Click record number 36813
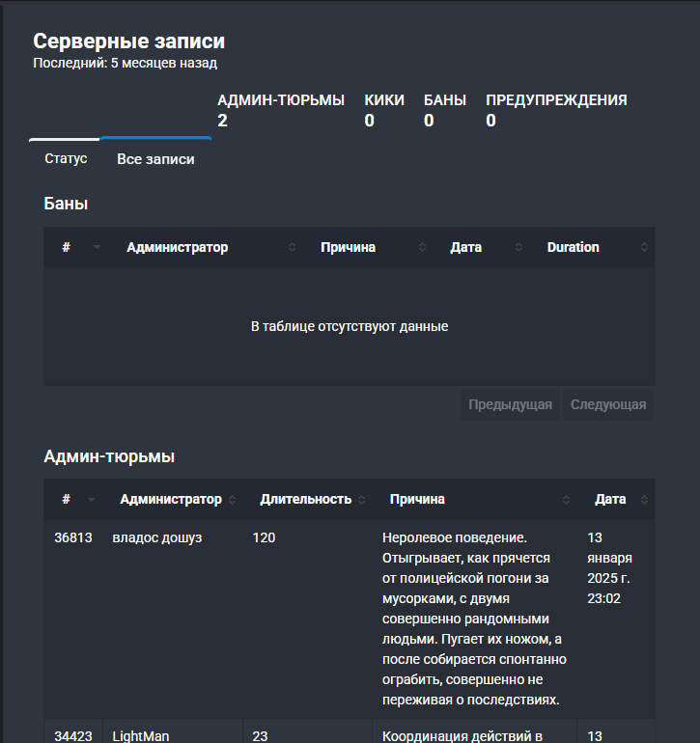 coord(73,537)
